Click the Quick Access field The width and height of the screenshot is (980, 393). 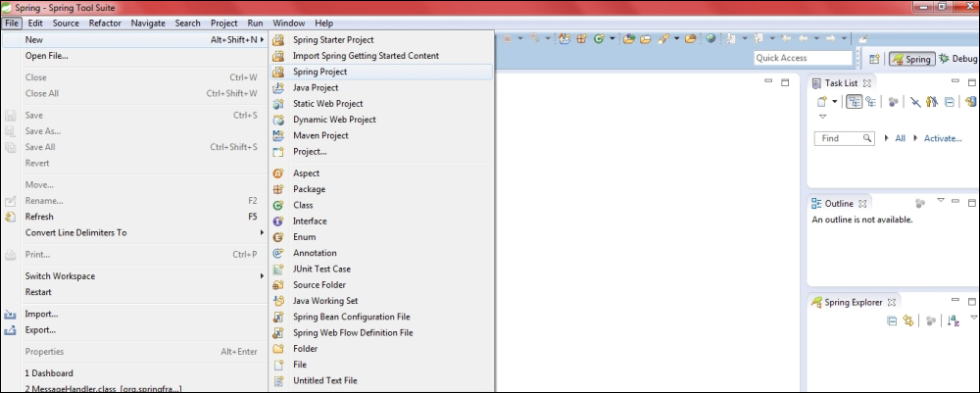804,58
